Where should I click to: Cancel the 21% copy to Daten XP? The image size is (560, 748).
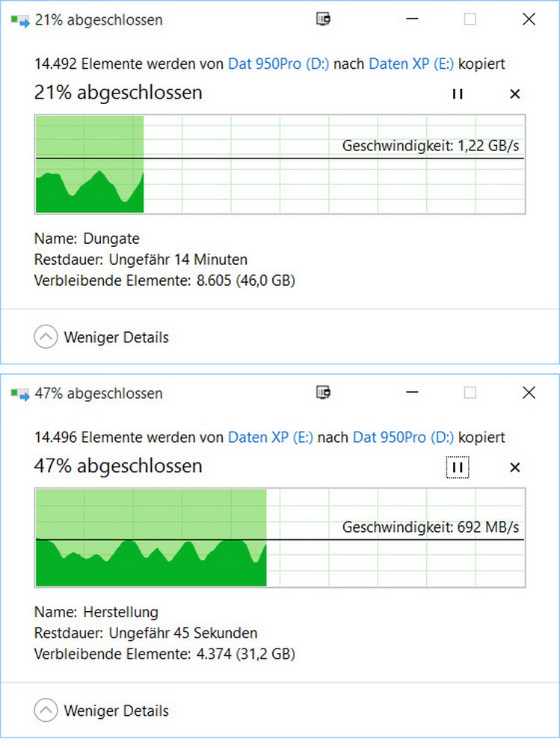pyautogui.click(x=514, y=94)
